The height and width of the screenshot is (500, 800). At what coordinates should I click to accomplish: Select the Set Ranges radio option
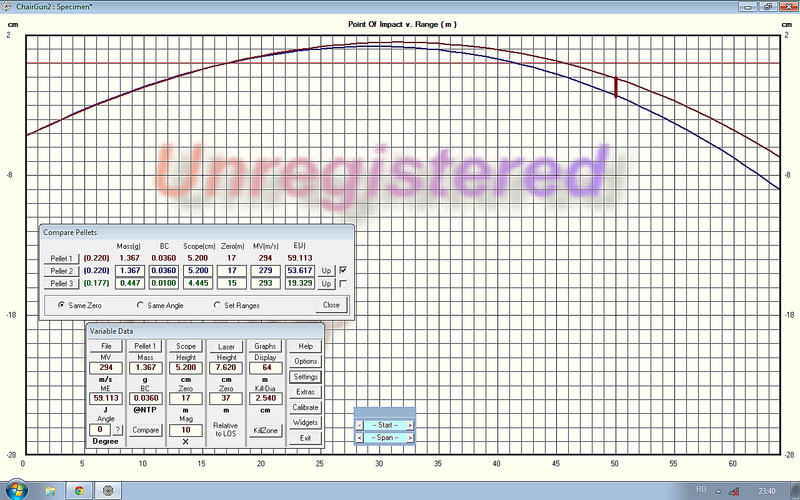(217, 305)
